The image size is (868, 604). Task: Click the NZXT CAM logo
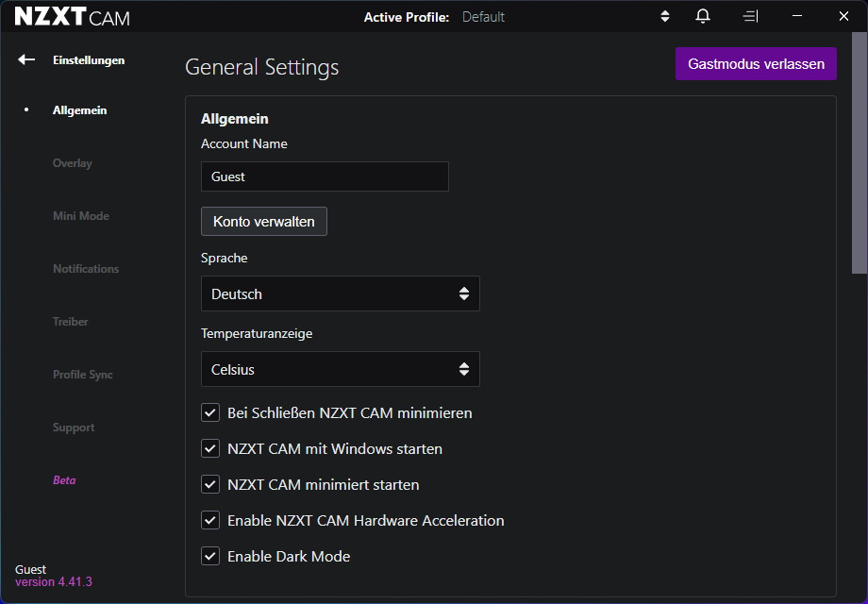(x=72, y=17)
